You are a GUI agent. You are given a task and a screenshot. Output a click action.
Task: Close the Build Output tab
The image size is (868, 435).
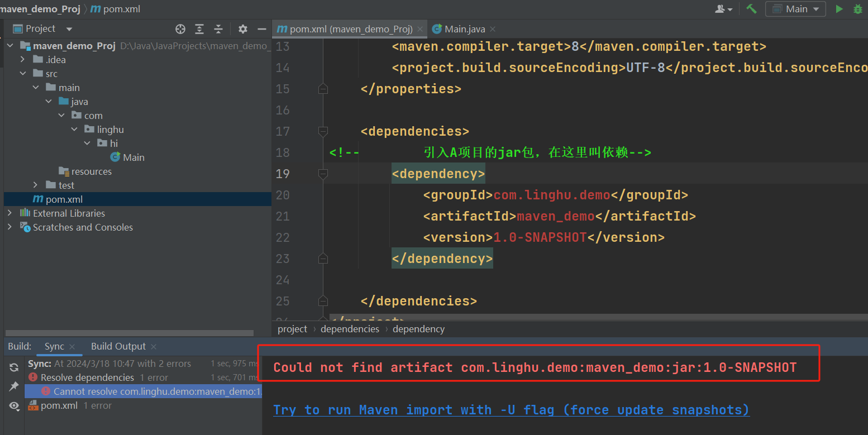coord(154,347)
